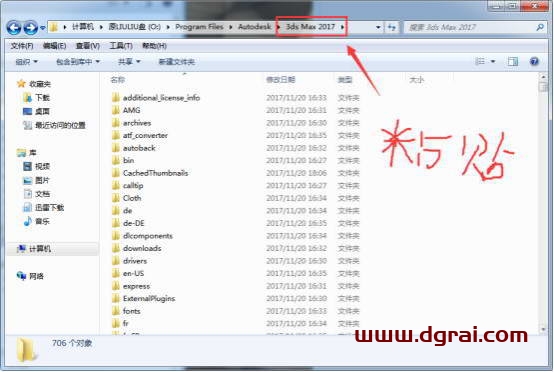This screenshot has width=554, height=372.
Task: Select the CachedThumbnails folder icon
Action: pos(116,173)
